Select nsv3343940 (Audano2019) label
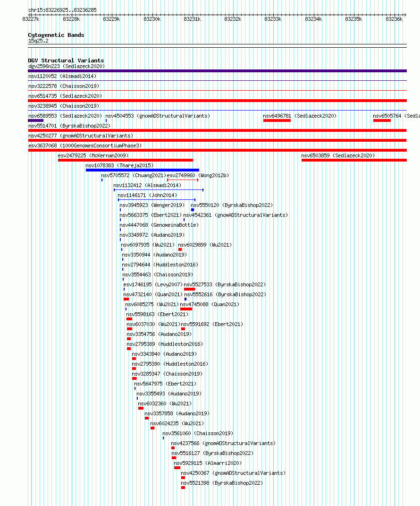420x506 pixels. click(x=164, y=354)
